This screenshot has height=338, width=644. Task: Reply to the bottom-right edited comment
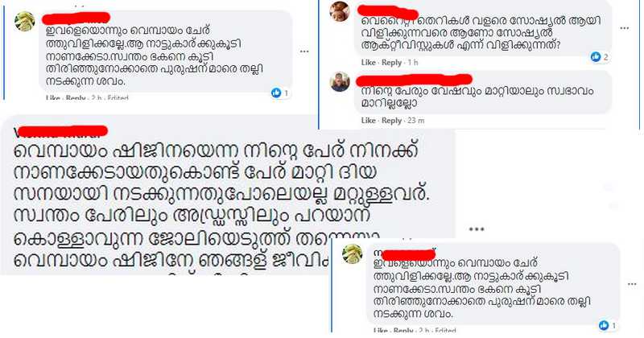403,331
